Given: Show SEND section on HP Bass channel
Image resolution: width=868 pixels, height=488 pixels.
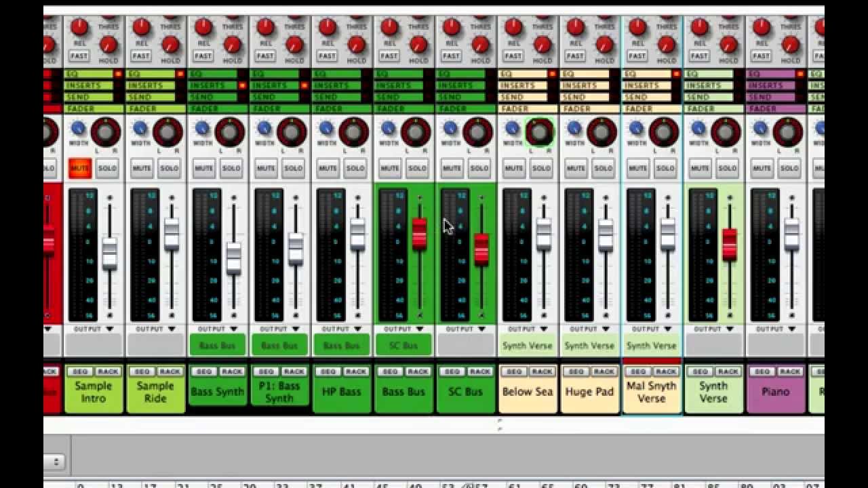Looking at the screenshot, I should point(337,97).
